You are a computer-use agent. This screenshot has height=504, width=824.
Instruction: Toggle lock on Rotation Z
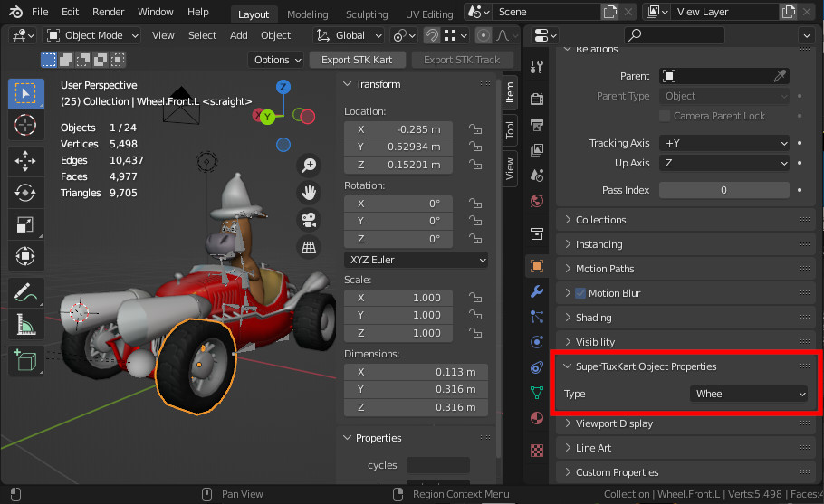click(475, 239)
